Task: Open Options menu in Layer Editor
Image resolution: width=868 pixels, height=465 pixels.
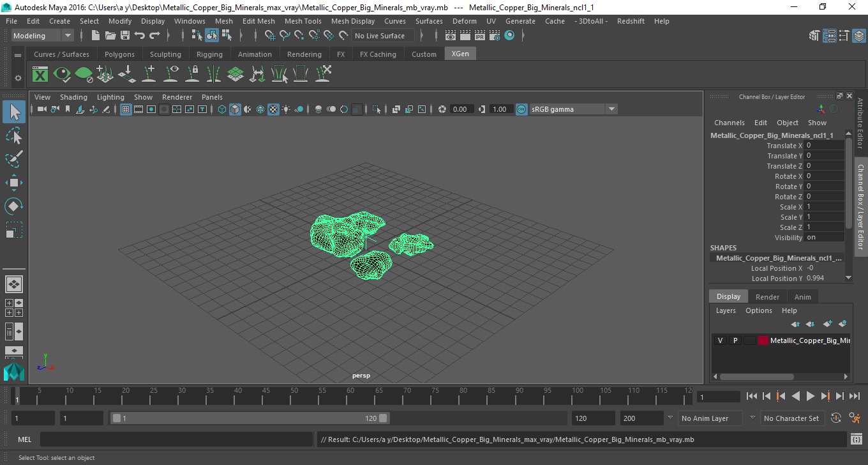Action: click(x=758, y=310)
